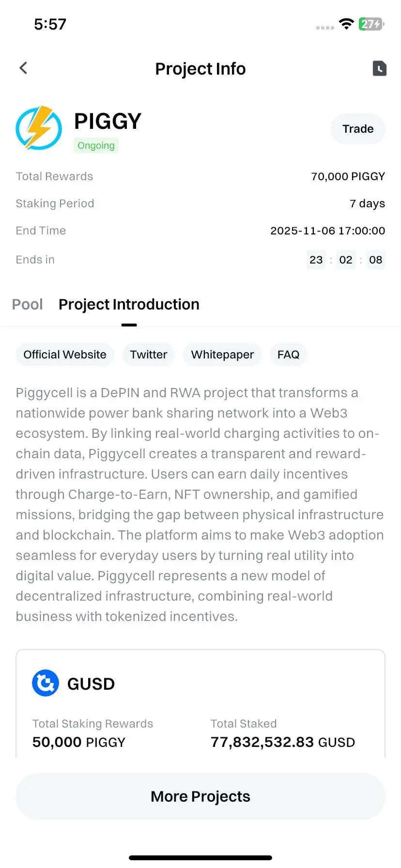This screenshot has width=401, height=868.
Task: Open the FAQ link chip
Action: (x=288, y=355)
